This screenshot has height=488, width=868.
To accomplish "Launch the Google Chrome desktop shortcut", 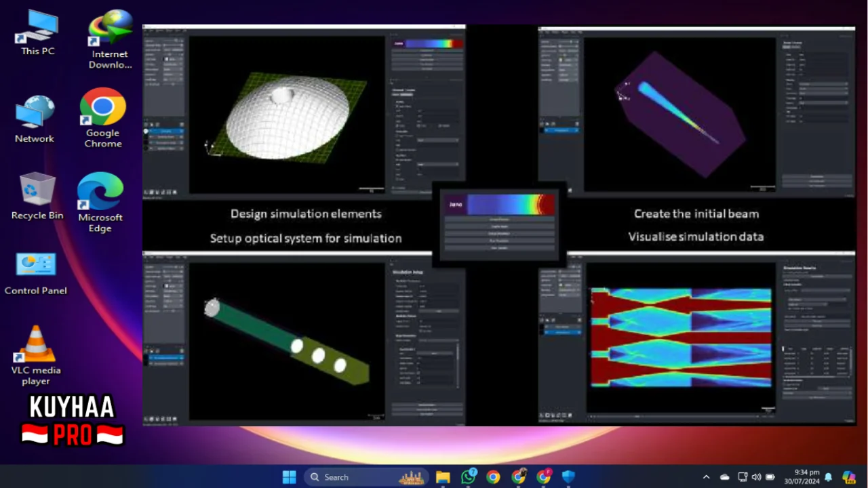I will [x=103, y=118].
